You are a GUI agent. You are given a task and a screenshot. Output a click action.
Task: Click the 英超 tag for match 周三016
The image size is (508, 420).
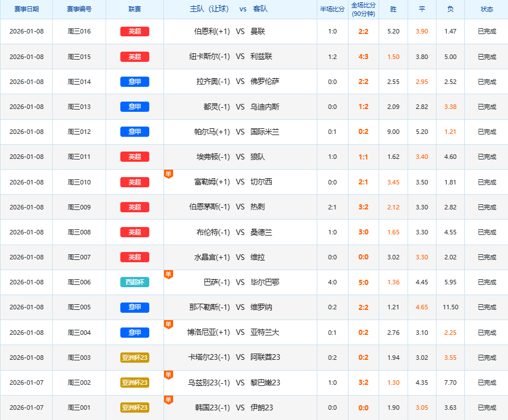coord(135,32)
